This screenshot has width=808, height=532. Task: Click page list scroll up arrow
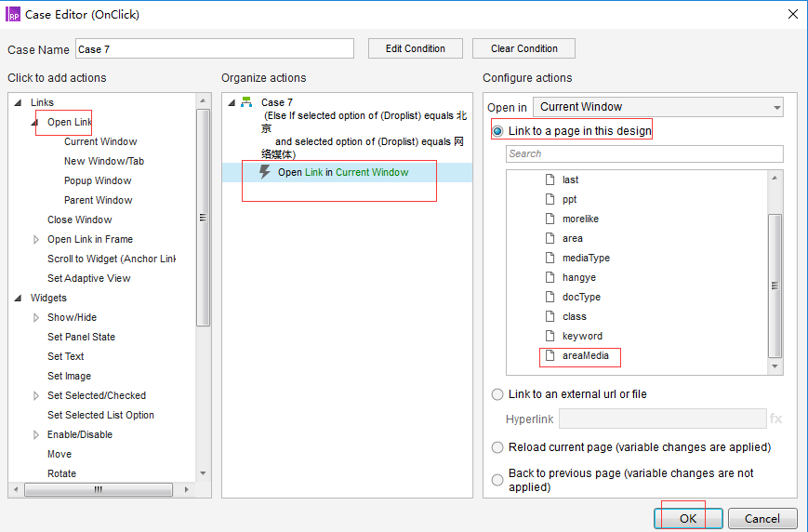[x=775, y=178]
